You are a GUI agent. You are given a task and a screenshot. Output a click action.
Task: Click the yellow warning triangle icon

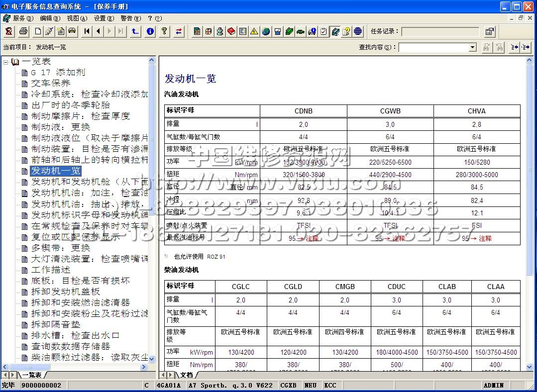pyautogui.click(x=254, y=31)
